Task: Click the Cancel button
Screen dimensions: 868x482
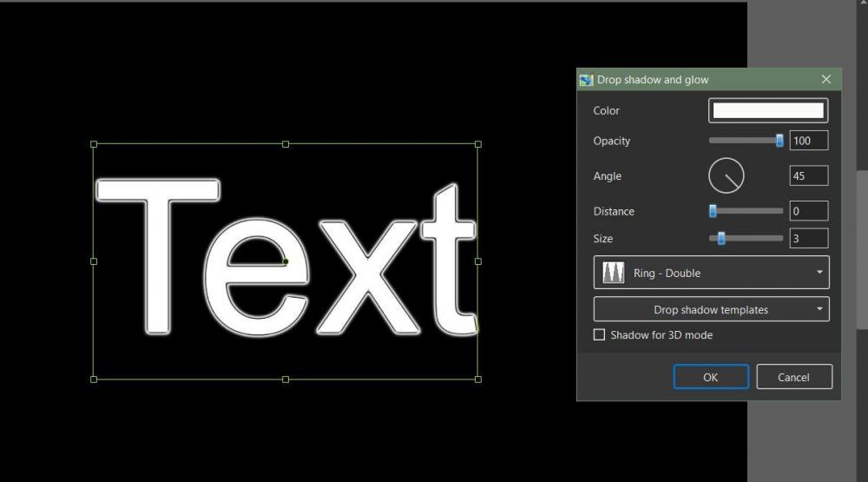Action: [794, 377]
